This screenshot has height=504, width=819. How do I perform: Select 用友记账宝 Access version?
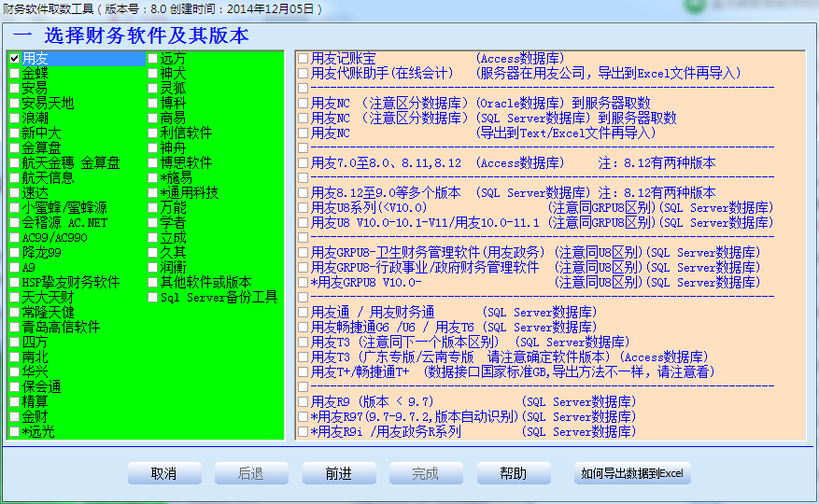pyautogui.click(x=303, y=59)
